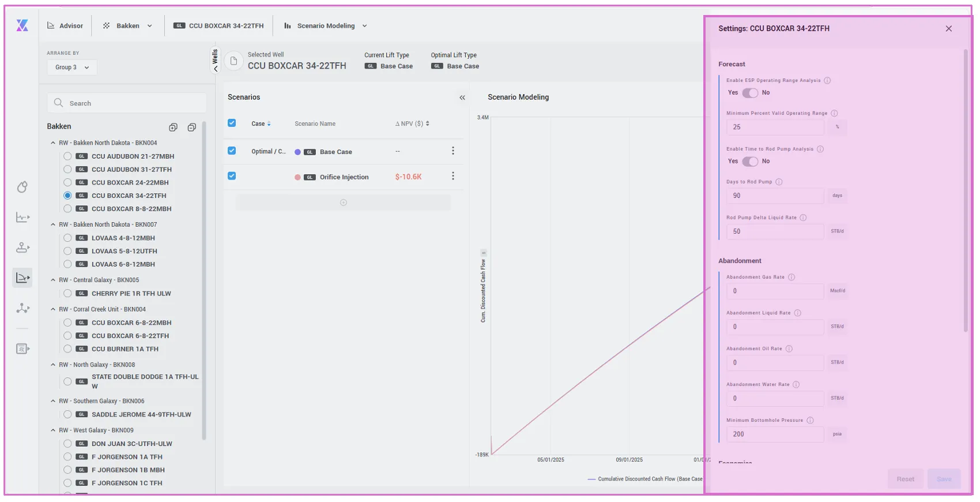Click the Days to Rod Pump input field
This screenshot has width=980, height=502.
point(775,196)
